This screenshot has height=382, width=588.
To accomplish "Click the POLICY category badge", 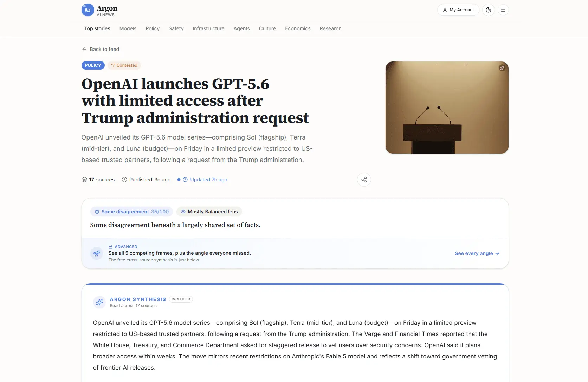I will [93, 65].
